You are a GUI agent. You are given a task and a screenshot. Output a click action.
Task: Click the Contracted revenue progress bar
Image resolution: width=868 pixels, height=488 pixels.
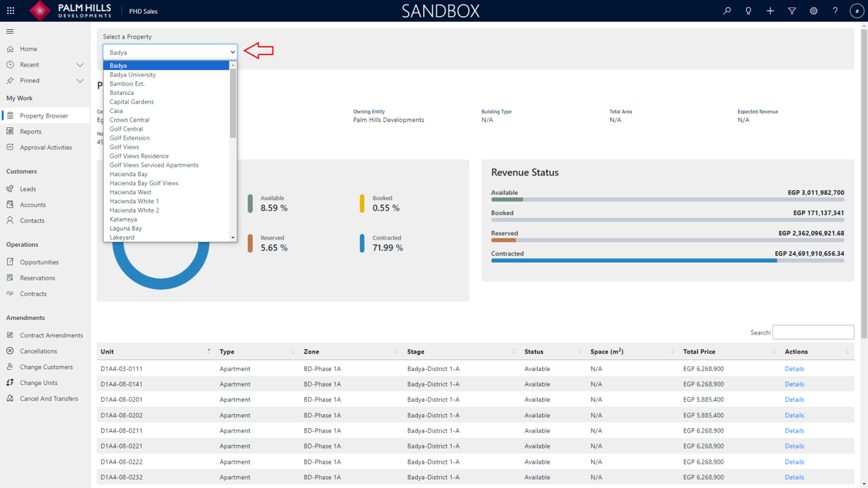(668, 260)
